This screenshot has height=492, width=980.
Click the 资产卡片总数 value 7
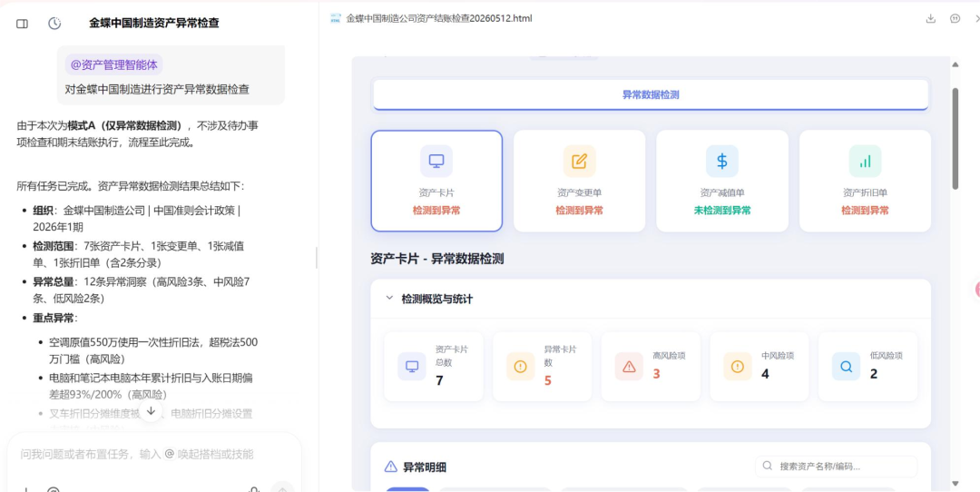click(439, 380)
